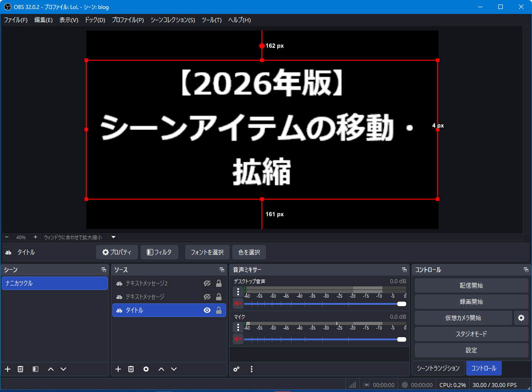This screenshot has height=392, width=532.
Task: Move the タイトル source down with arrow icon
Action: [x=174, y=369]
